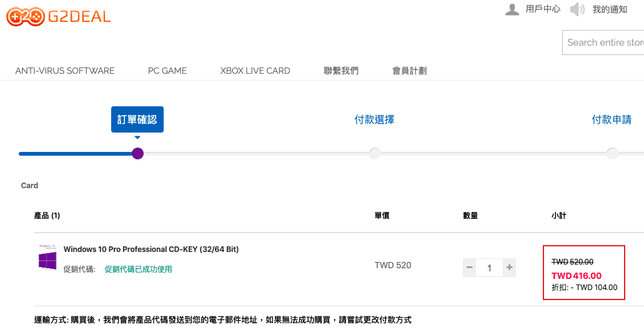Click the purple progress marker dot

(x=138, y=153)
